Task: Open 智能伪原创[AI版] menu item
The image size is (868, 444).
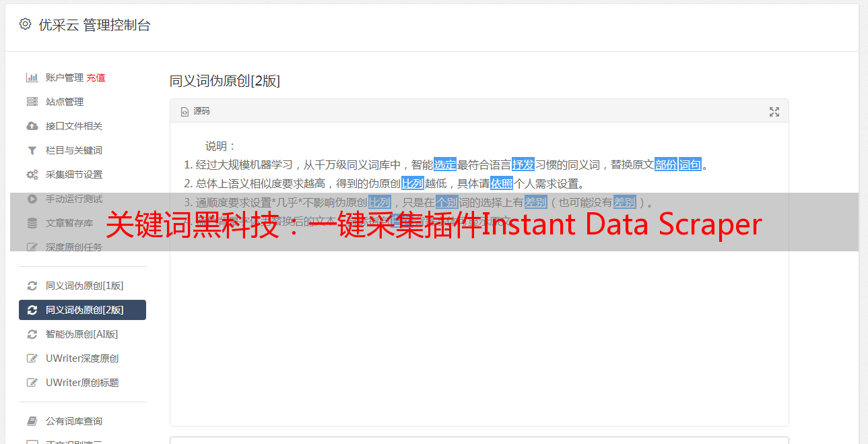Action: tap(82, 334)
